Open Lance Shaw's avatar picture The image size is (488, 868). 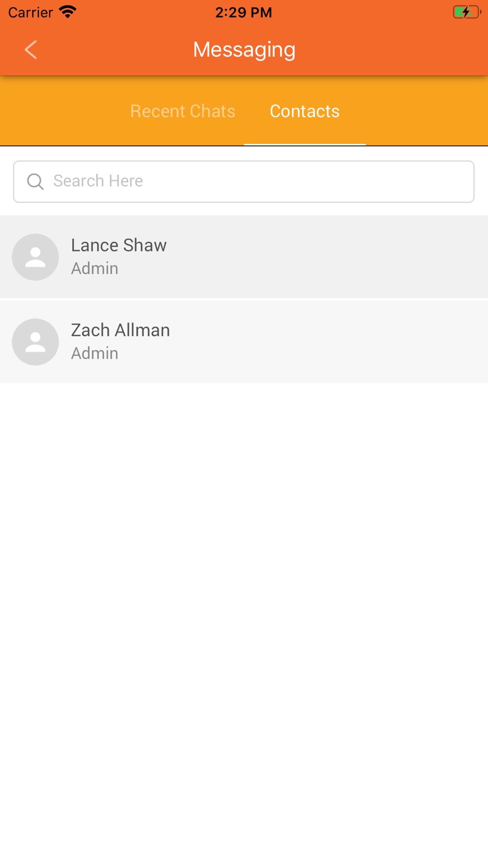[x=35, y=257]
